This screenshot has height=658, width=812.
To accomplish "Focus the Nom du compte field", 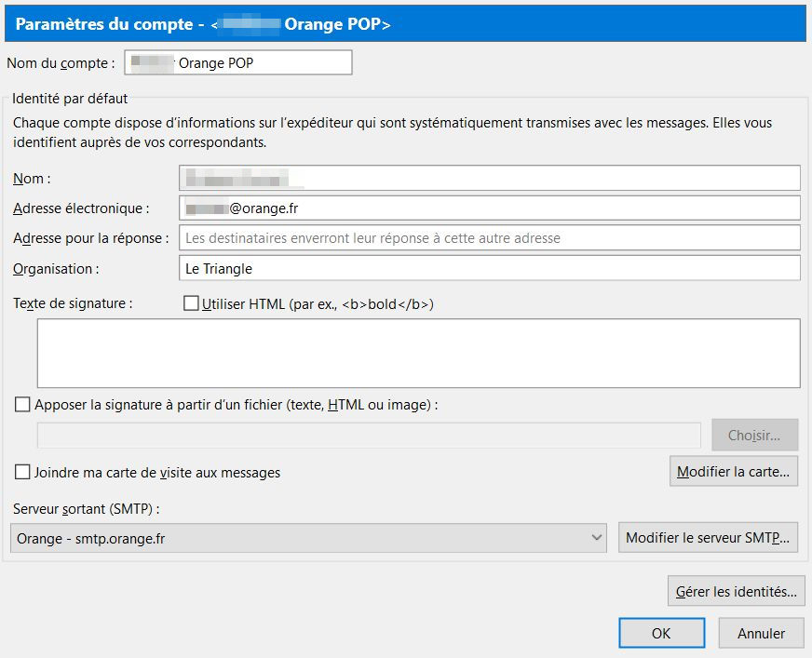I will point(238,62).
